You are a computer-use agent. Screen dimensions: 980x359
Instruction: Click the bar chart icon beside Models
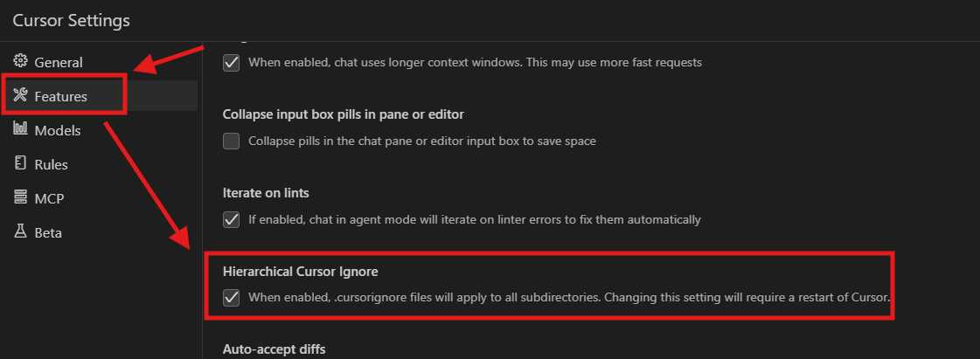pos(20,130)
